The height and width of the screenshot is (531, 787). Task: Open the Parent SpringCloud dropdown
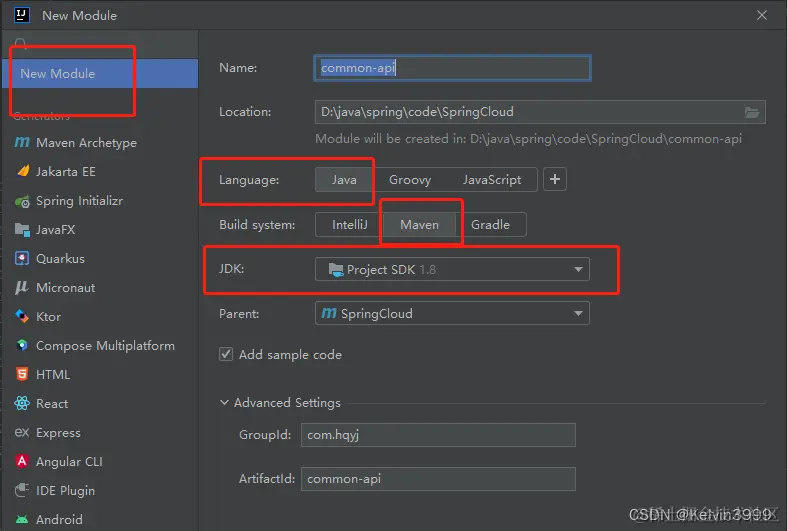(x=452, y=313)
